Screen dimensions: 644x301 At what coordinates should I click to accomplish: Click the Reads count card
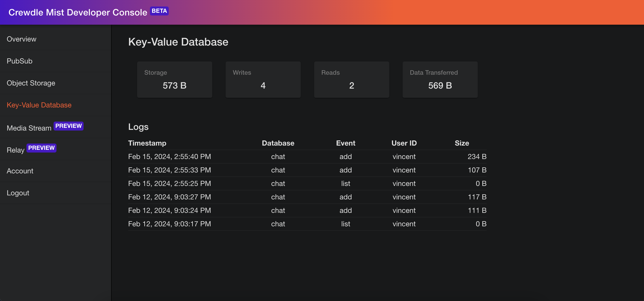click(352, 80)
